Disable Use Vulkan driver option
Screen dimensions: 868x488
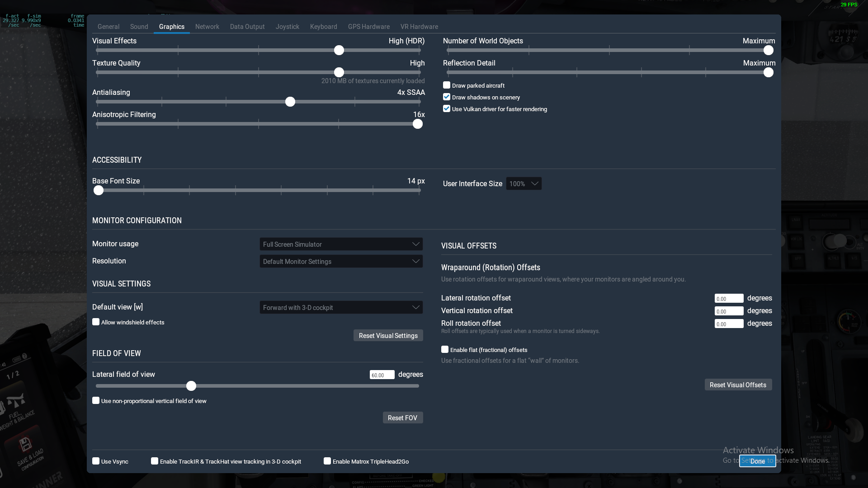(447, 109)
